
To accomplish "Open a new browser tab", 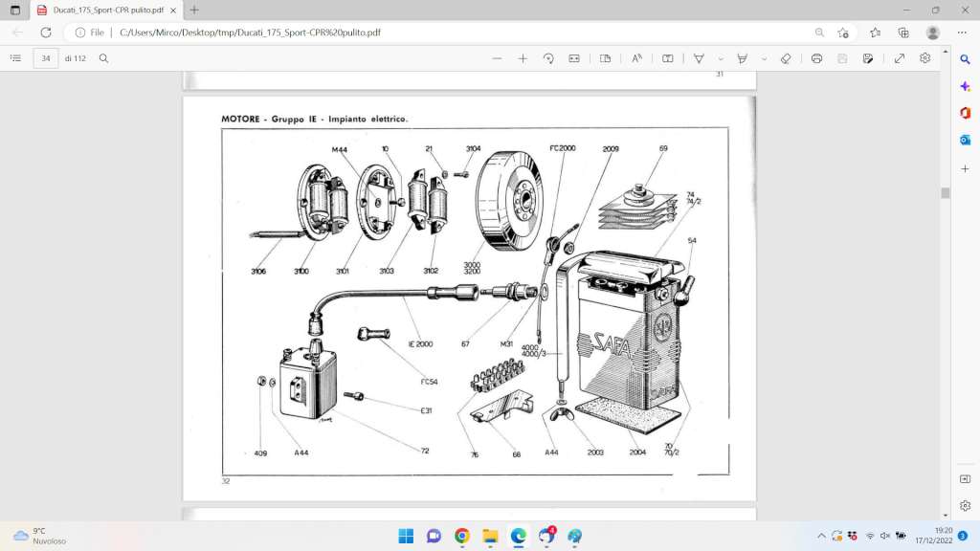I will 194,10.
